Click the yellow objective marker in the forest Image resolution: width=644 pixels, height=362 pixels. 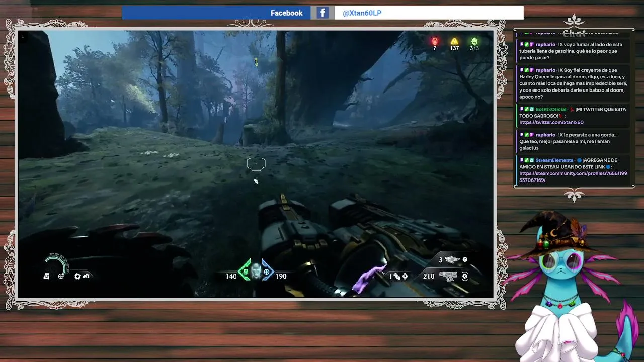[x=256, y=62]
